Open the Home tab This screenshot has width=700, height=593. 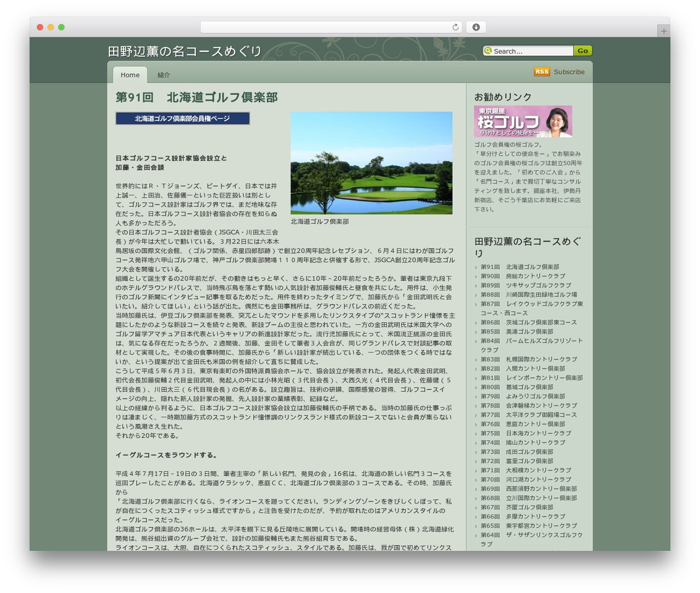pos(130,75)
